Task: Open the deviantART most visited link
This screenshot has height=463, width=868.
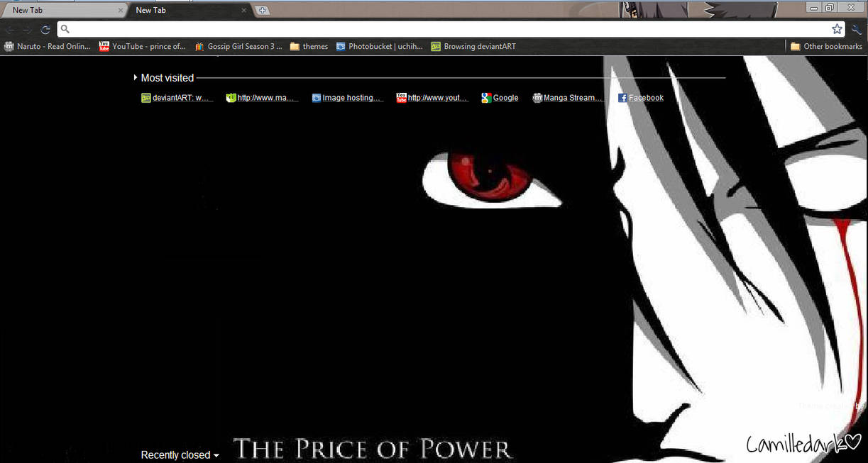Action: [177, 98]
